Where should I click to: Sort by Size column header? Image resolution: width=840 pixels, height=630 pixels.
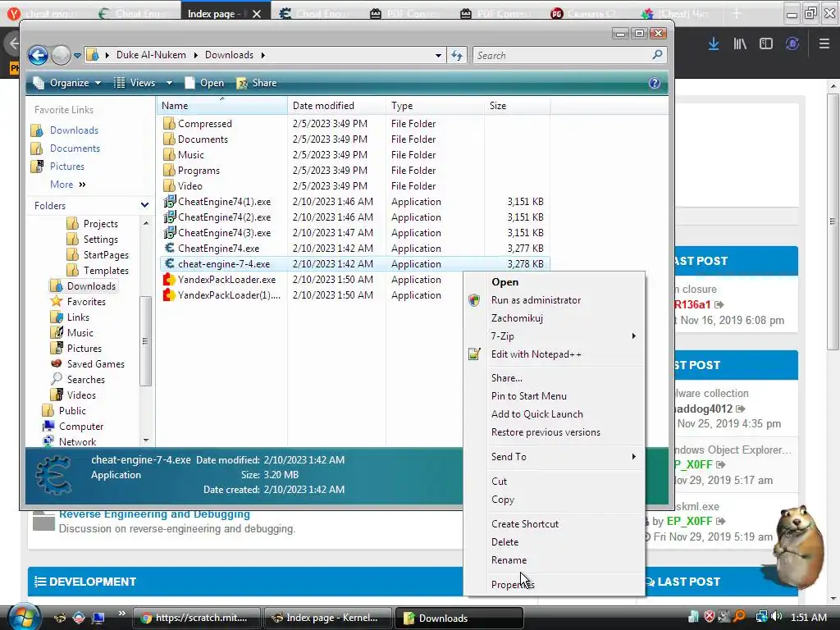tap(517, 106)
